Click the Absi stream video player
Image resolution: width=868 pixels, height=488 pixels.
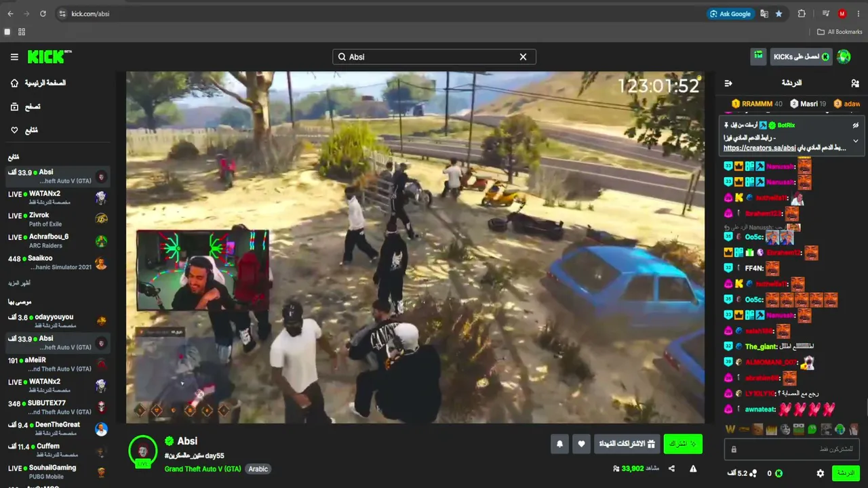point(415,247)
